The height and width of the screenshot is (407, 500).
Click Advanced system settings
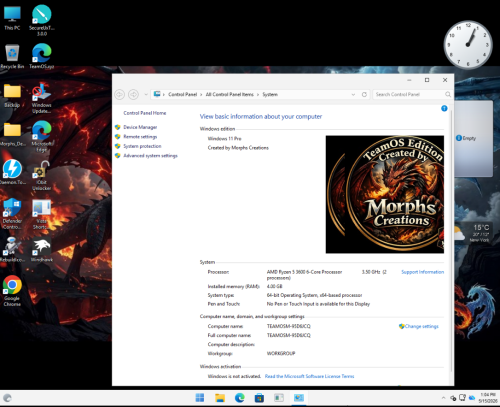150,156
